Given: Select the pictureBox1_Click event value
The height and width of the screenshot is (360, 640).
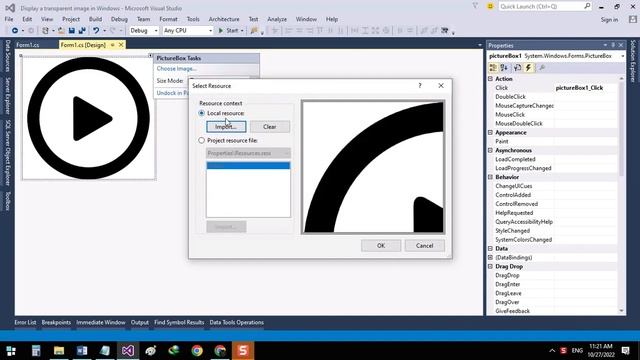Looking at the screenshot, I should (x=579, y=88).
